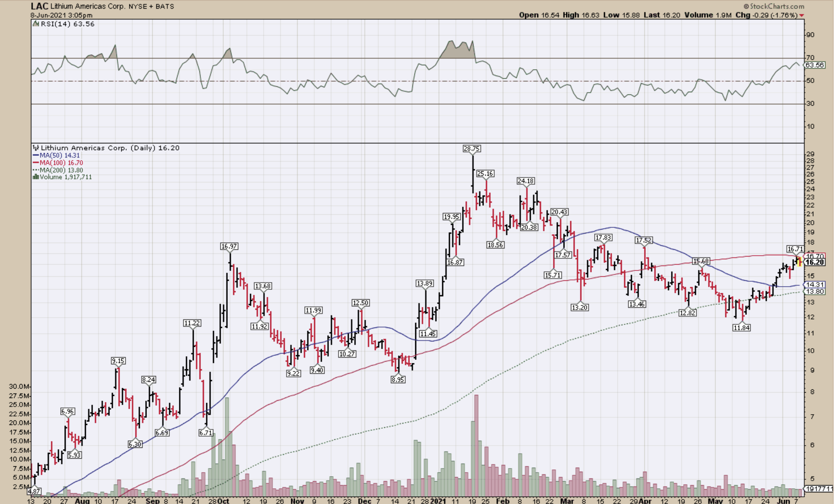Click the 'Open 16.54' header value
This screenshot has width=835, height=504.
coord(539,15)
